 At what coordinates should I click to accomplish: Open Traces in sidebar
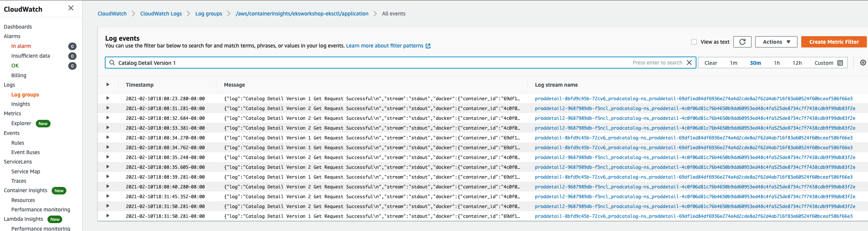[x=19, y=181]
